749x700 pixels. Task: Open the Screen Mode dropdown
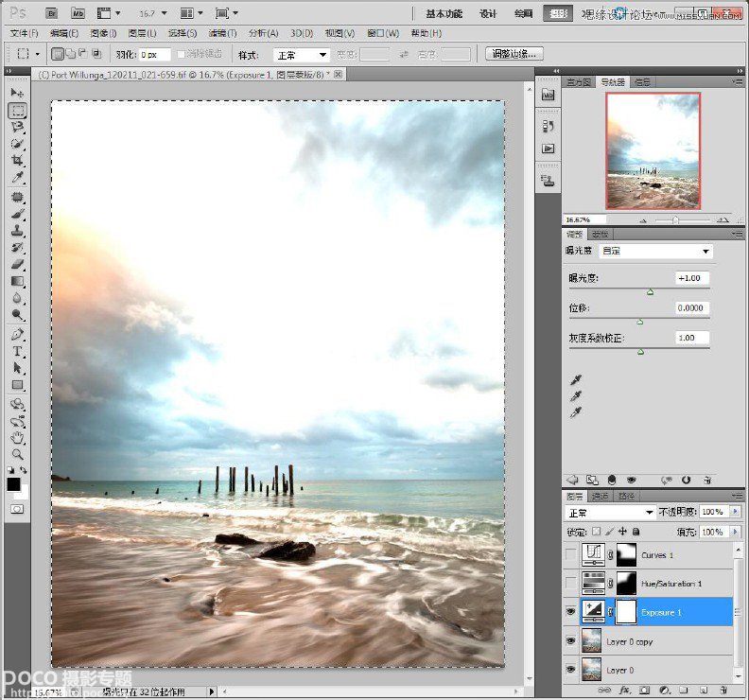pos(227,13)
